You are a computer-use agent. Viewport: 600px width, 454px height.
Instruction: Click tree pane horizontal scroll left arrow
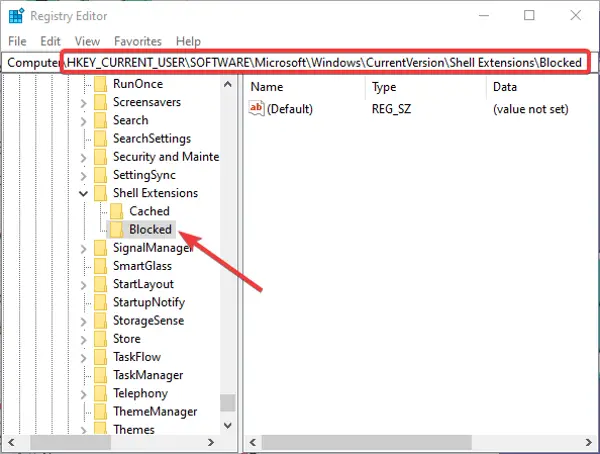pos(11,443)
